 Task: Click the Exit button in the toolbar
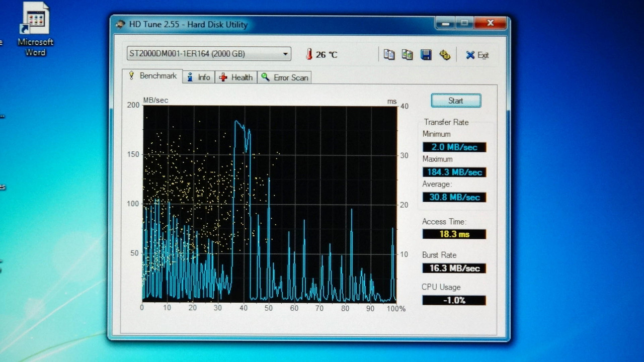point(477,55)
